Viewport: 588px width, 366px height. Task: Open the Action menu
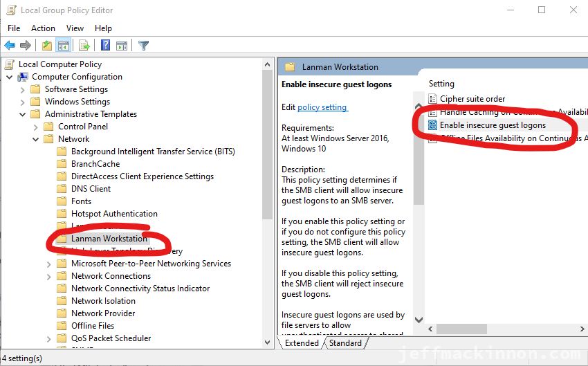[x=43, y=28]
